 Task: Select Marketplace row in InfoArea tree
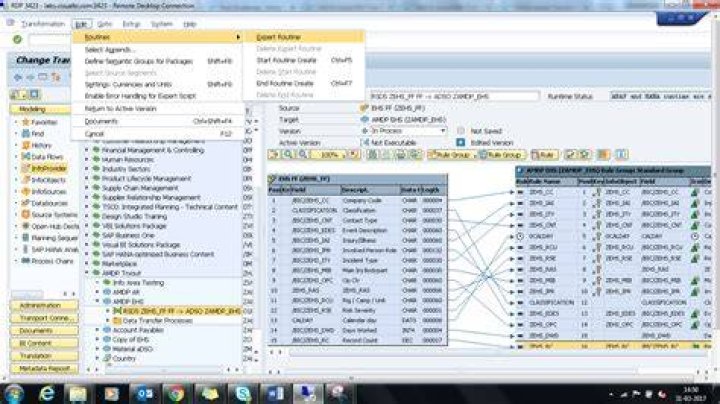[119, 264]
